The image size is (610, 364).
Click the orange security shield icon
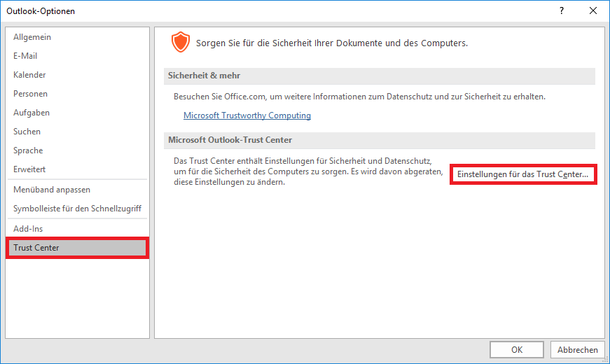181,43
